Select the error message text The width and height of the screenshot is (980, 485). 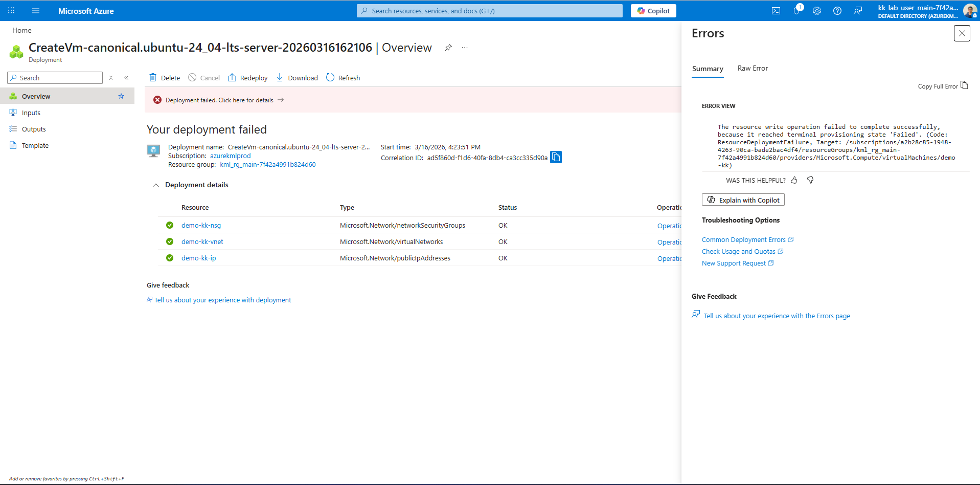836,146
